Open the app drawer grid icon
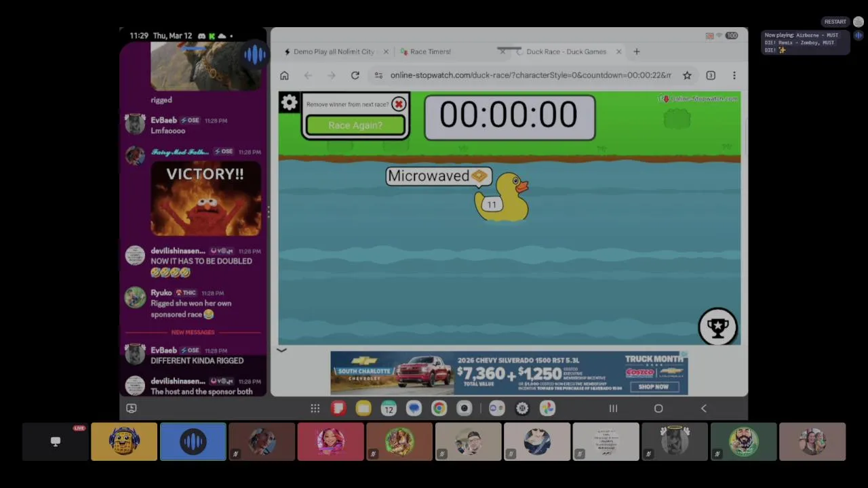 pyautogui.click(x=315, y=408)
